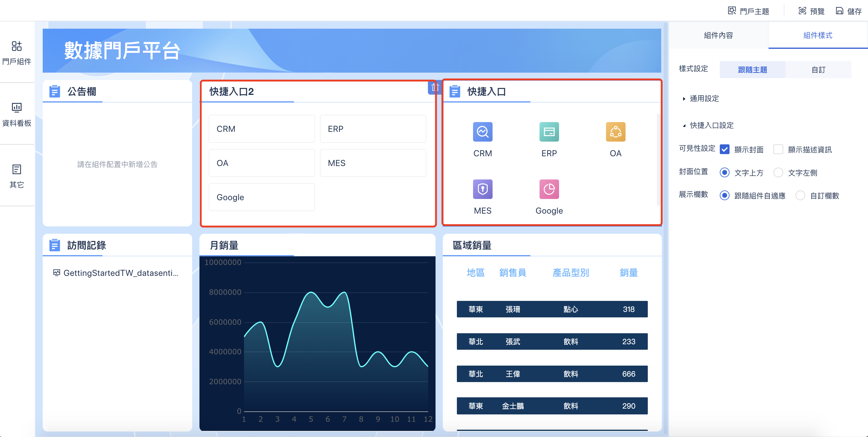
Task: Select 跟隨組件自適應 column option
Action: (724, 196)
